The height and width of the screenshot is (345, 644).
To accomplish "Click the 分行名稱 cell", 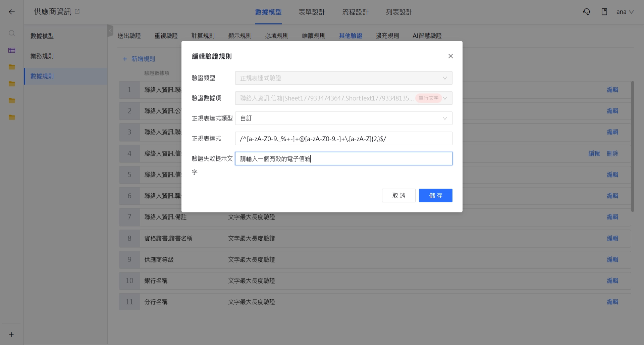I will click(x=156, y=302).
